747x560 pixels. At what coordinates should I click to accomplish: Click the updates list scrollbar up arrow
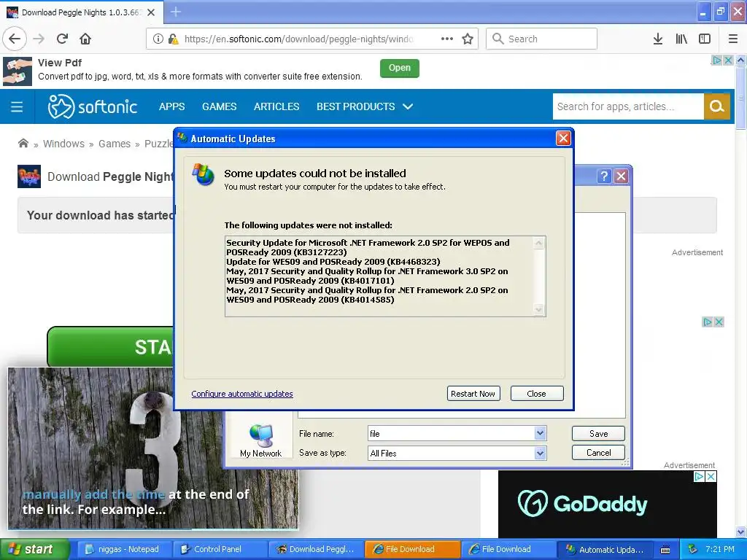point(539,243)
